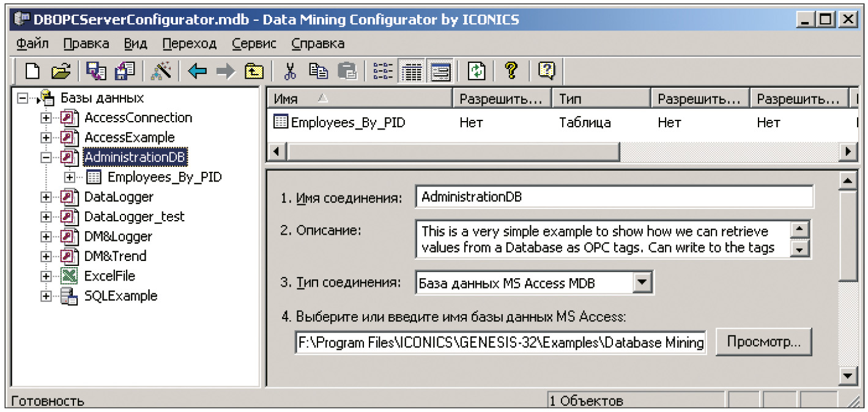
Task: Open the Файл menu
Action: coord(33,44)
